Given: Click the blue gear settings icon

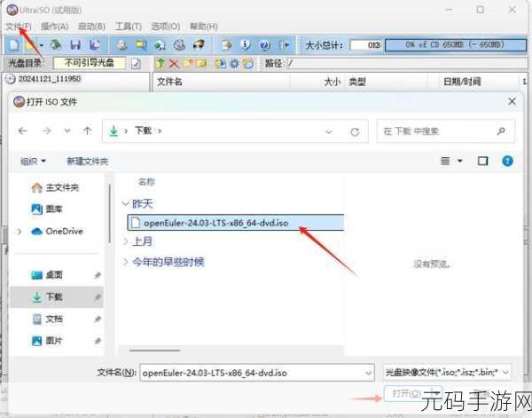Looking at the screenshot, I should (x=234, y=64).
